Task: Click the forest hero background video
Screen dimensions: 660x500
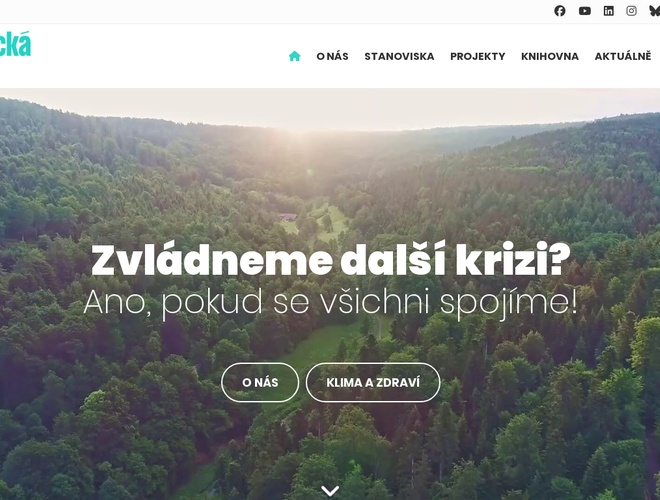Action: coord(330,294)
